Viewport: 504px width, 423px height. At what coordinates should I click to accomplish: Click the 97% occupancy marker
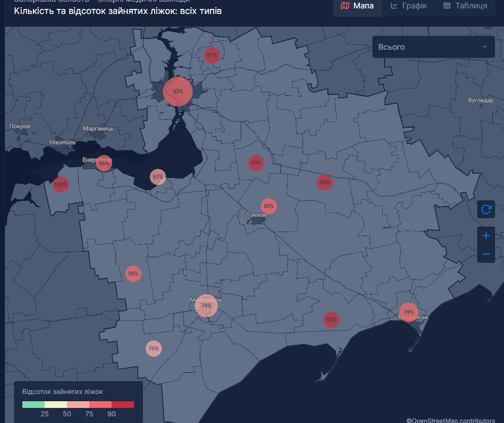(212, 55)
